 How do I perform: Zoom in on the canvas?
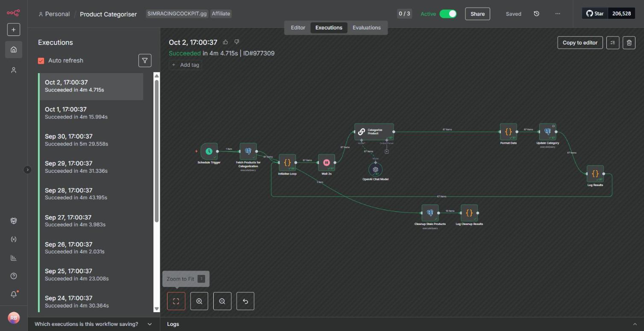[x=199, y=301]
